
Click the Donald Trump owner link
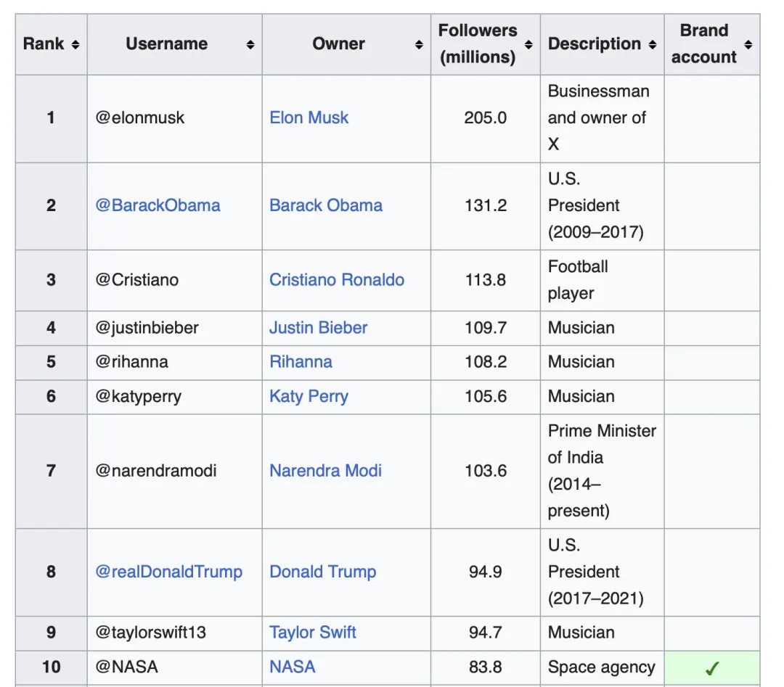[x=322, y=572]
